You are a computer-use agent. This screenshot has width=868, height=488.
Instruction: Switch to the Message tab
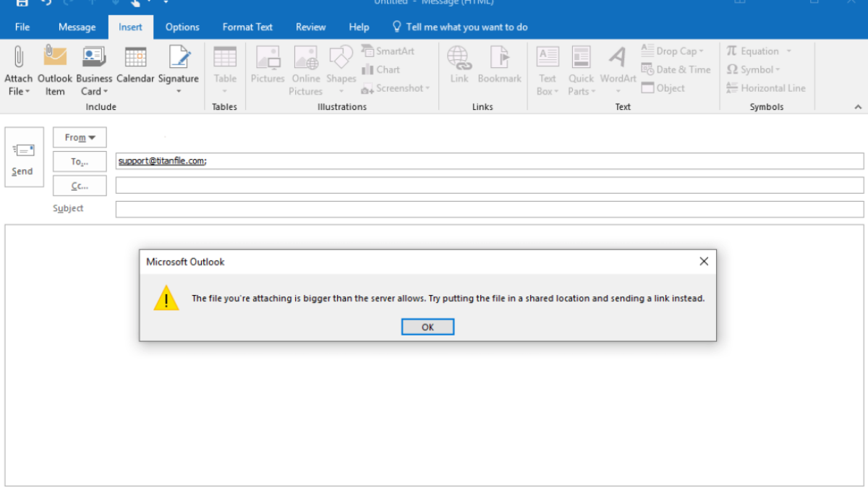(77, 27)
